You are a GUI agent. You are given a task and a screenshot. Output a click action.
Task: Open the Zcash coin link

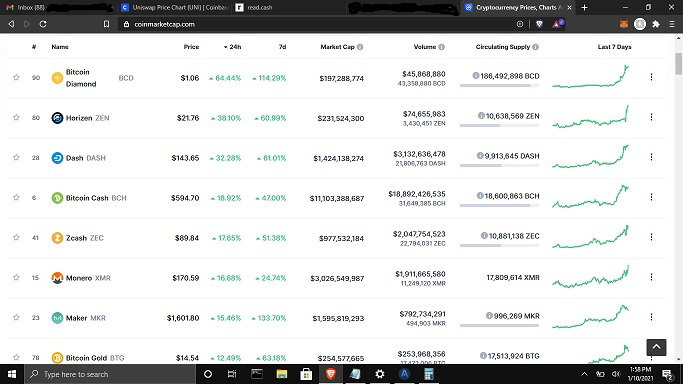click(77, 238)
